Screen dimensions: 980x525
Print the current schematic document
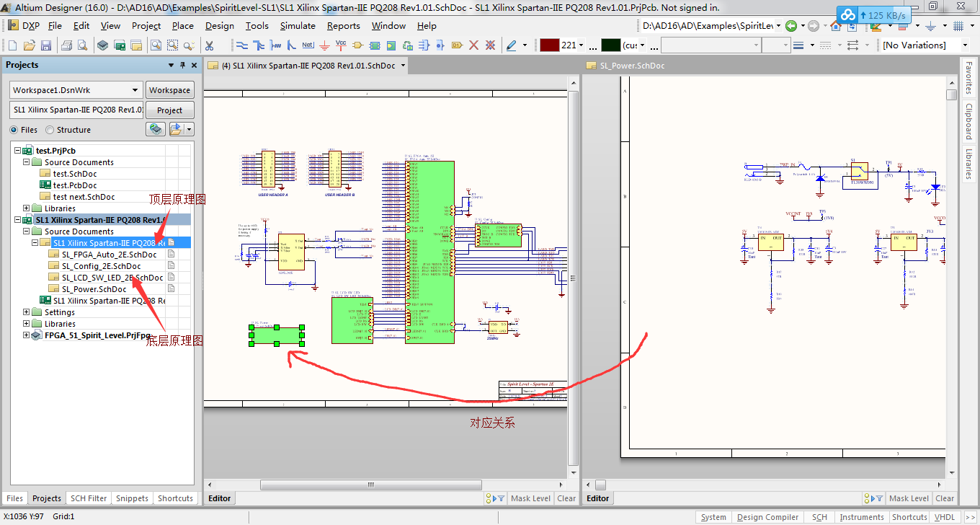(66, 45)
